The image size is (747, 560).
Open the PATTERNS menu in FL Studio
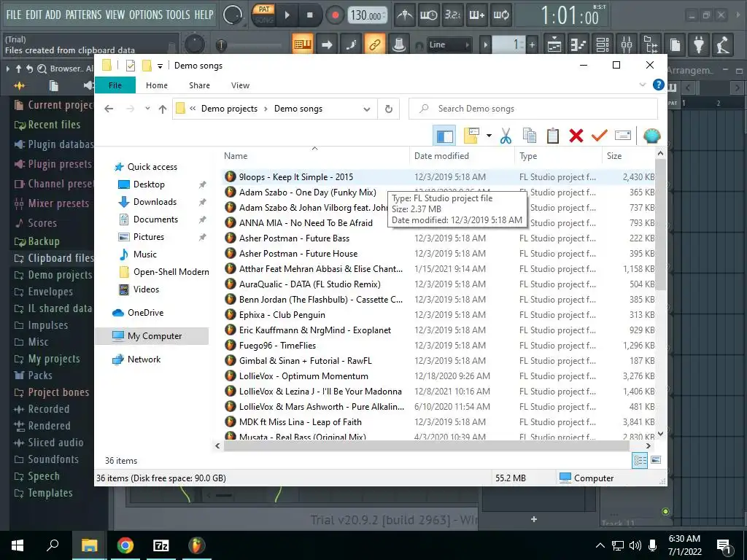[x=83, y=15]
